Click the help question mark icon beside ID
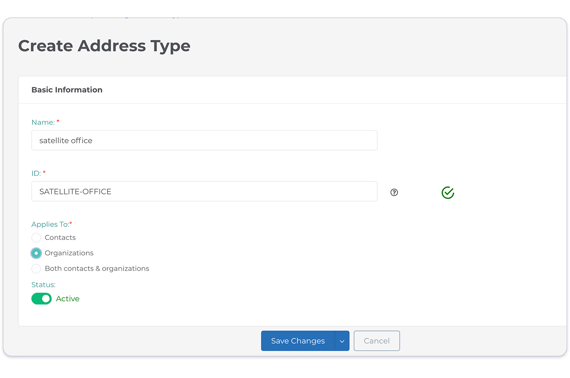The height and width of the screenshot is (378, 570). [394, 192]
